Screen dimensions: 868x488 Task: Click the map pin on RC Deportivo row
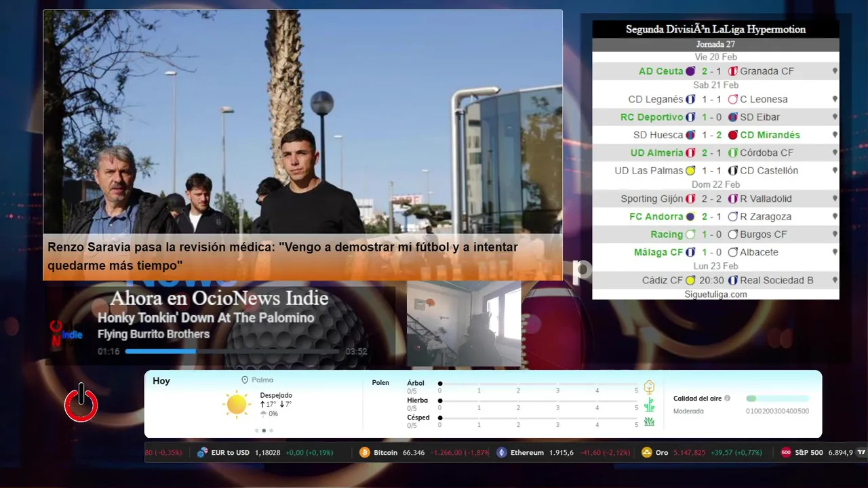click(x=835, y=117)
